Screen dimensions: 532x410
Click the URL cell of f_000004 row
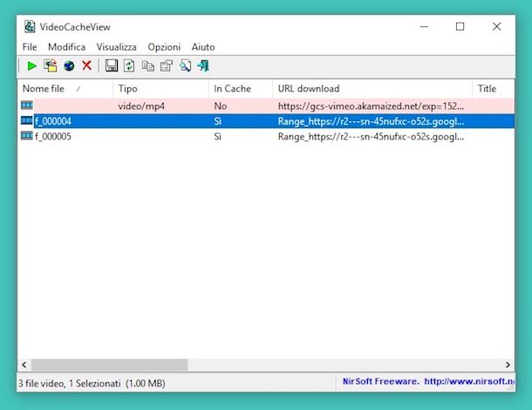371,121
